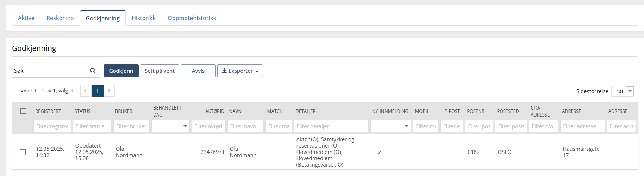The width and height of the screenshot is (644, 176).
Task: Select all rows header checkbox
Action: (x=23, y=111)
